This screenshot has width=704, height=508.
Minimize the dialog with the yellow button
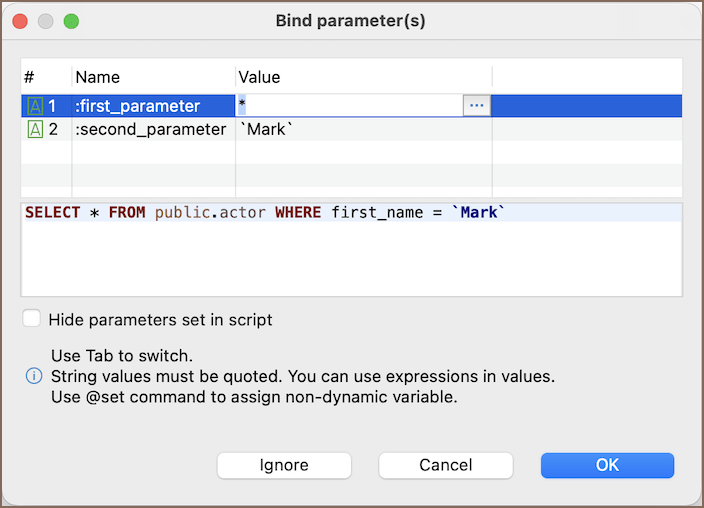(46, 21)
